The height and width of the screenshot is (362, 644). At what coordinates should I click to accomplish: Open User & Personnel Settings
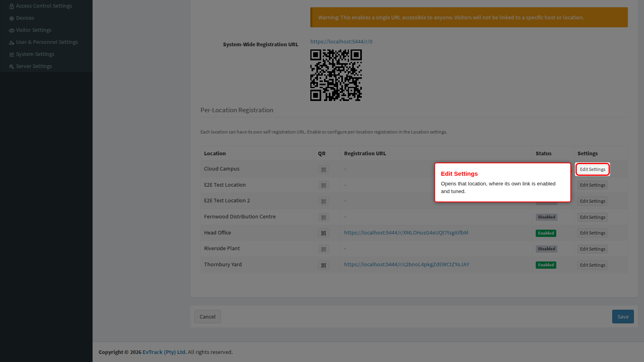point(43,42)
